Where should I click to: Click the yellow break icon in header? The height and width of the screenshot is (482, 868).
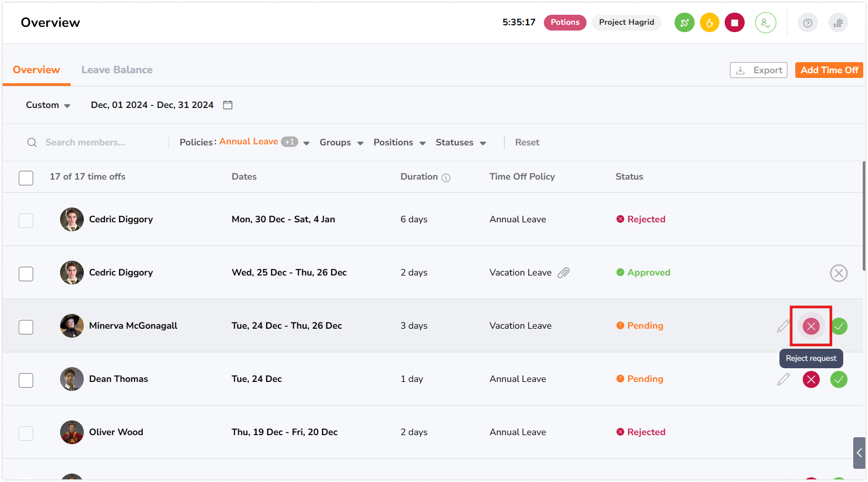click(x=709, y=23)
